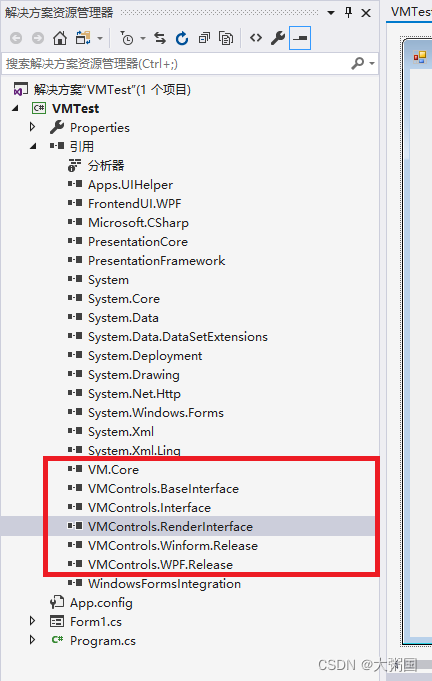Switch to the VMTest document tab
The image size is (432, 681).
tap(410, 12)
